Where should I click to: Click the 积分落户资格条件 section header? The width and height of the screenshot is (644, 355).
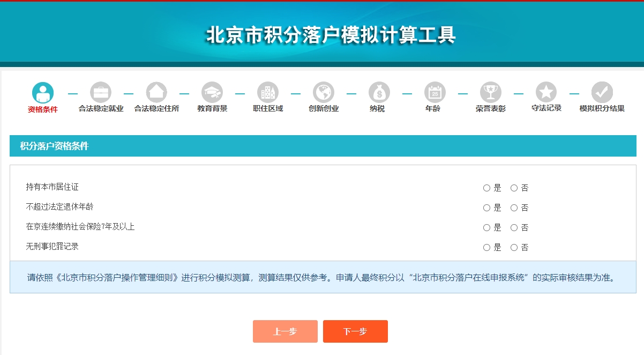point(323,146)
